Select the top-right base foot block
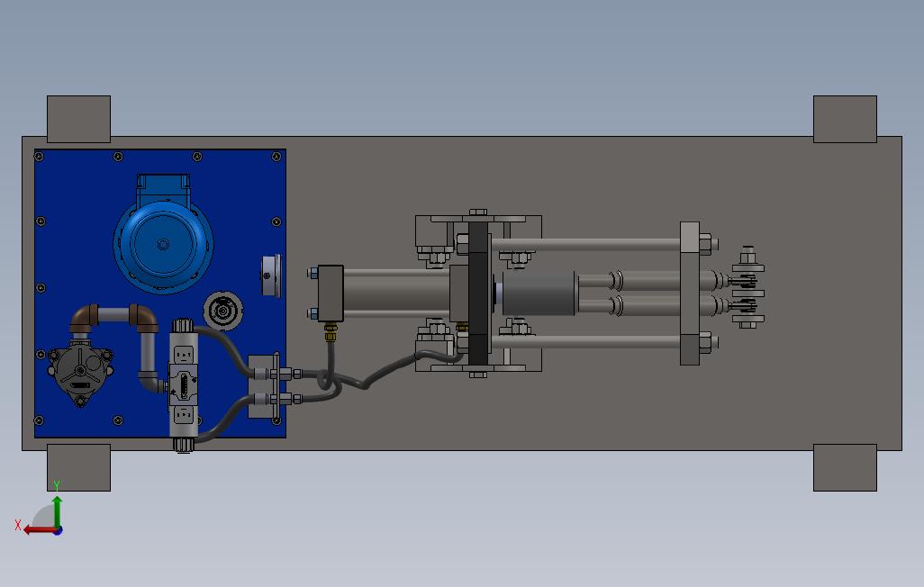The image size is (924, 587). 845,119
